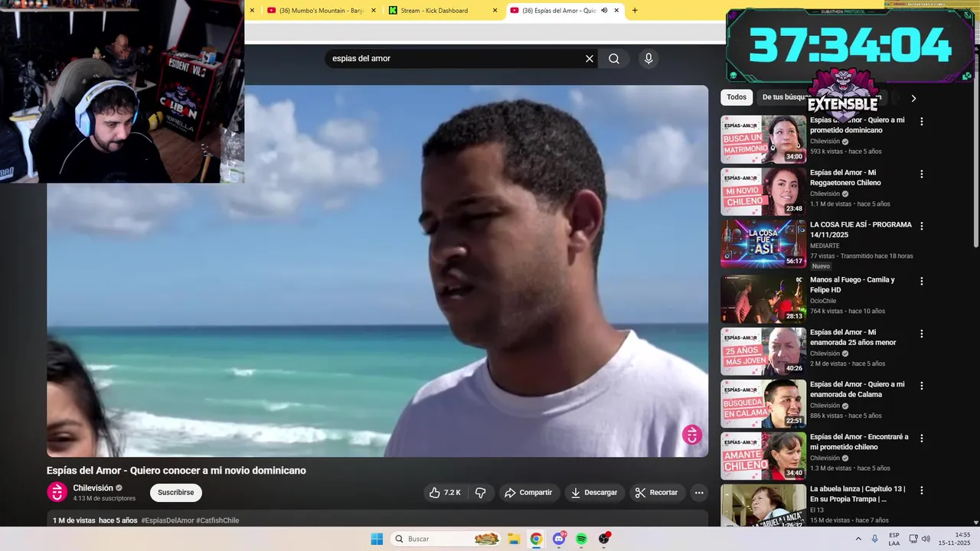Open a new browser tab with plus icon
This screenshot has height=551, width=980.
coord(635,11)
